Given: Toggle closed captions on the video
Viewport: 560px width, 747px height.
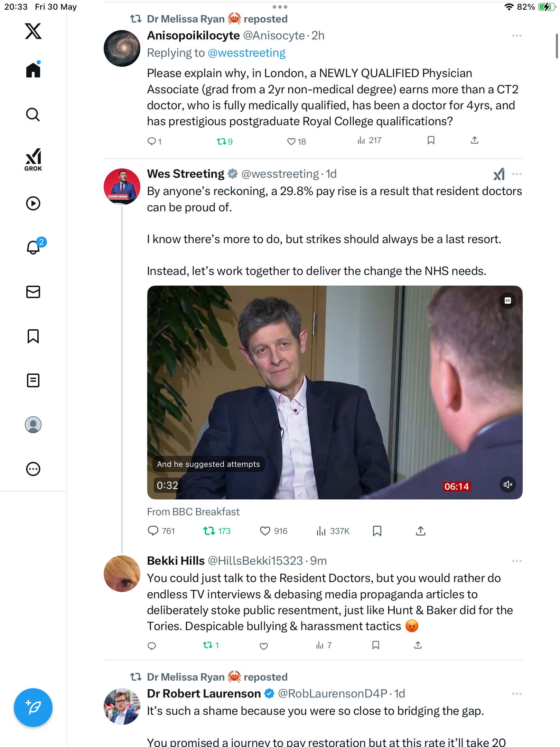Looking at the screenshot, I should [x=507, y=301].
